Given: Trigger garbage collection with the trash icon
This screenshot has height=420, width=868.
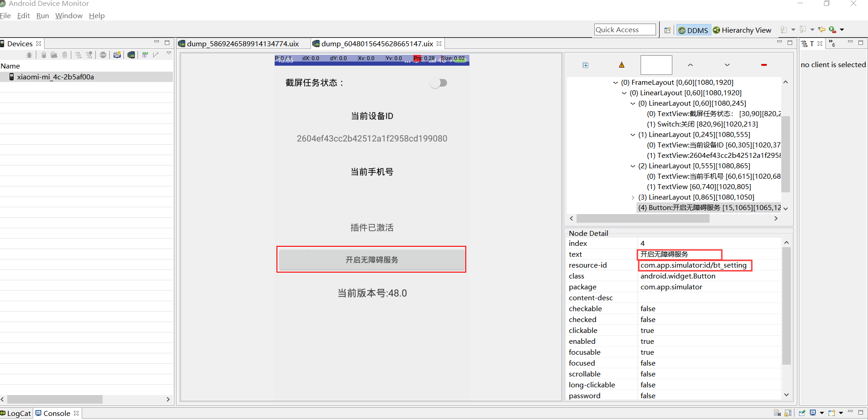Looking at the screenshot, I should coord(64,55).
